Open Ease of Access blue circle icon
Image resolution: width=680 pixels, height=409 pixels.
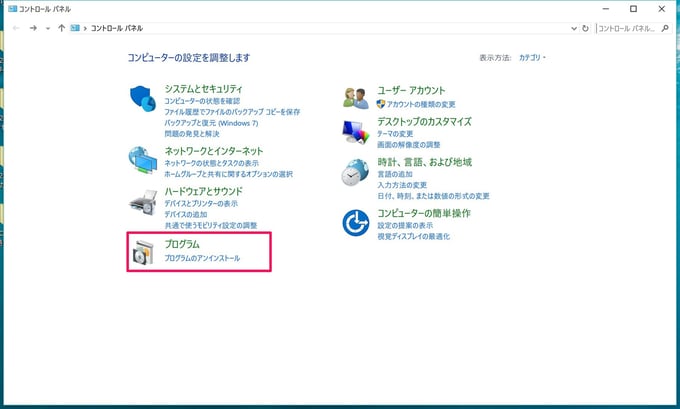356,223
